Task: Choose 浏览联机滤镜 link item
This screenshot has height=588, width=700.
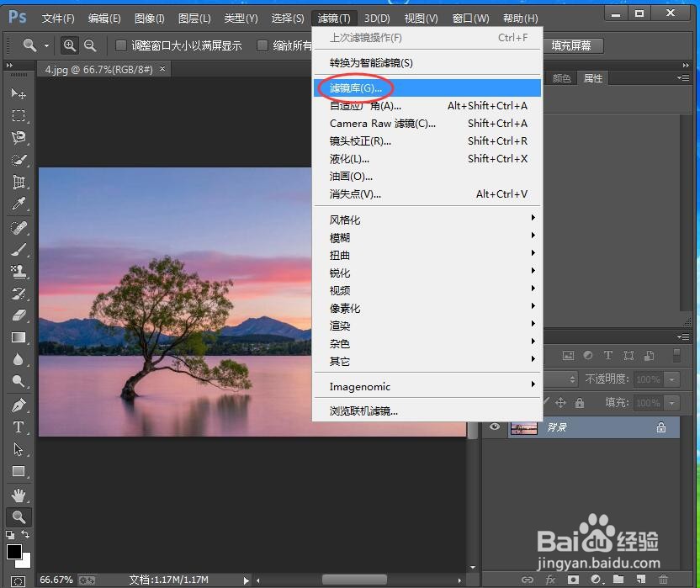Action: (427, 411)
